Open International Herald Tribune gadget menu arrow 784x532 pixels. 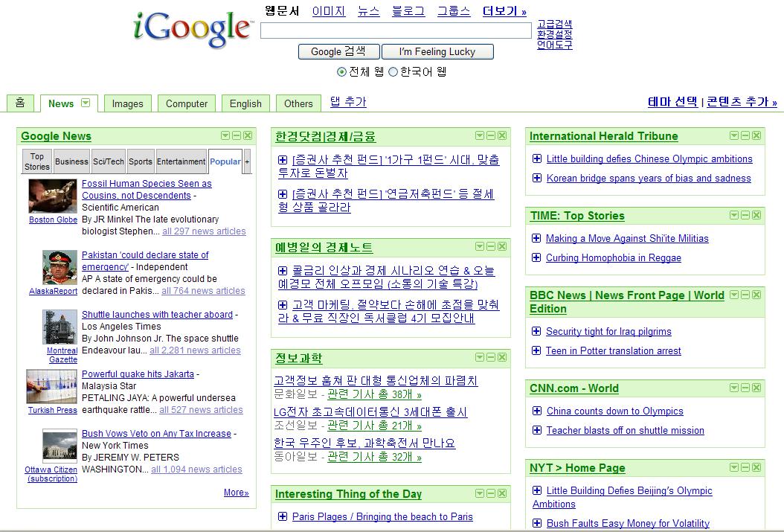734,135
